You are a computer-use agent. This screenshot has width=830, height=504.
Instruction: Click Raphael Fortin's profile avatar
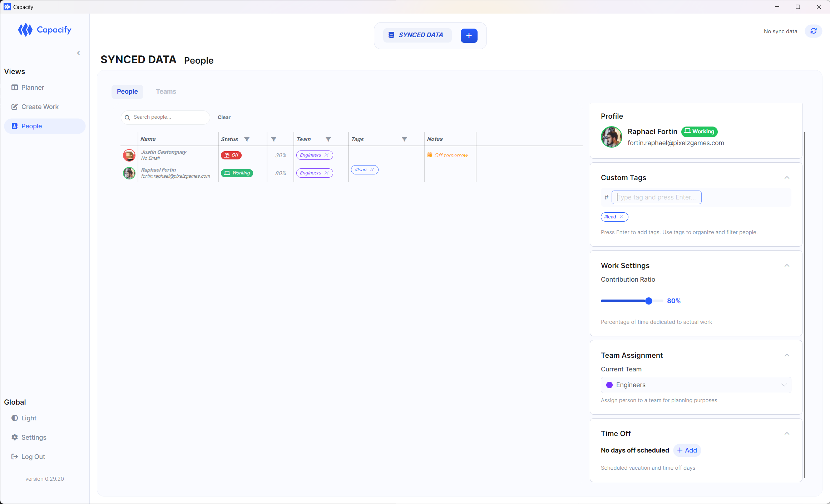611,137
